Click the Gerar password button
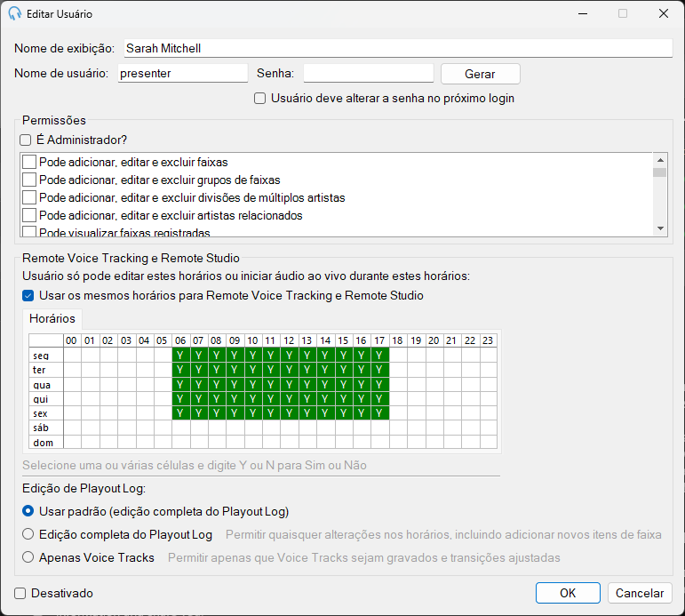685x616 pixels. coord(480,74)
